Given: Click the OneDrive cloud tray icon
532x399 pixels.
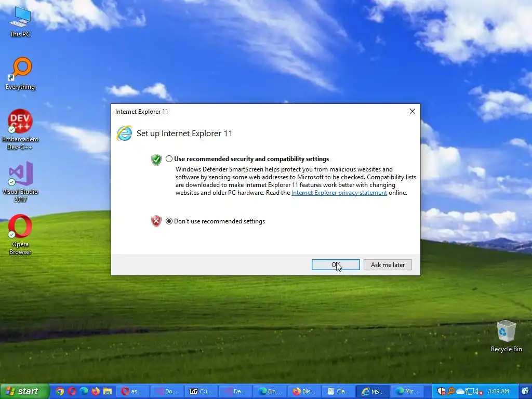Looking at the screenshot, I should (x=460, y=391).
